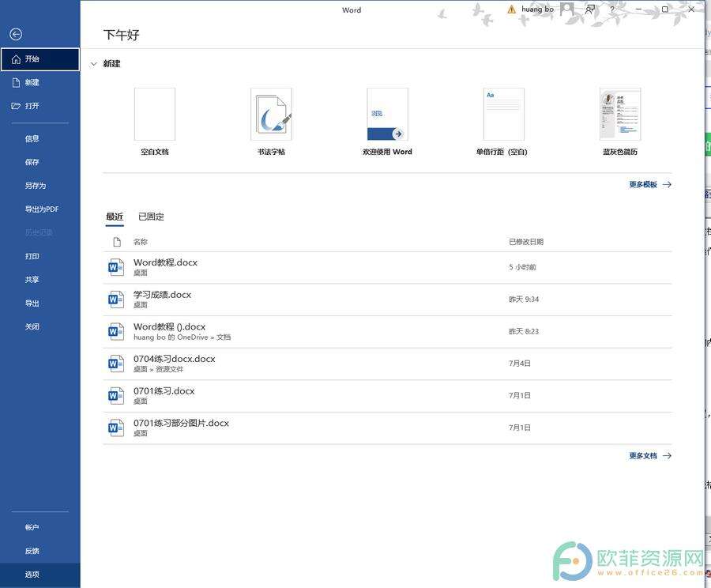Viewport: 711px width, 588px height.
Task: Collapse the 新建 section chevron
Action: pyautogui.click(x=93, y=64)
